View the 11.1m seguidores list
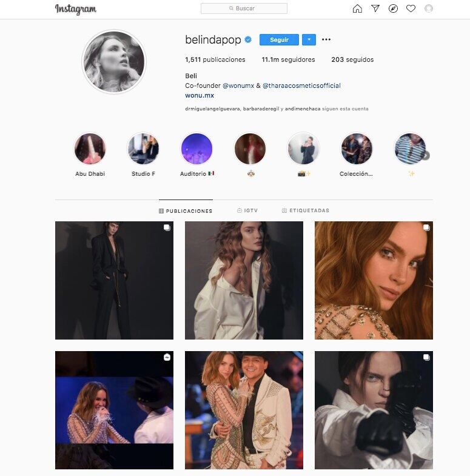The image size is (470, 476). coord(288,59)
